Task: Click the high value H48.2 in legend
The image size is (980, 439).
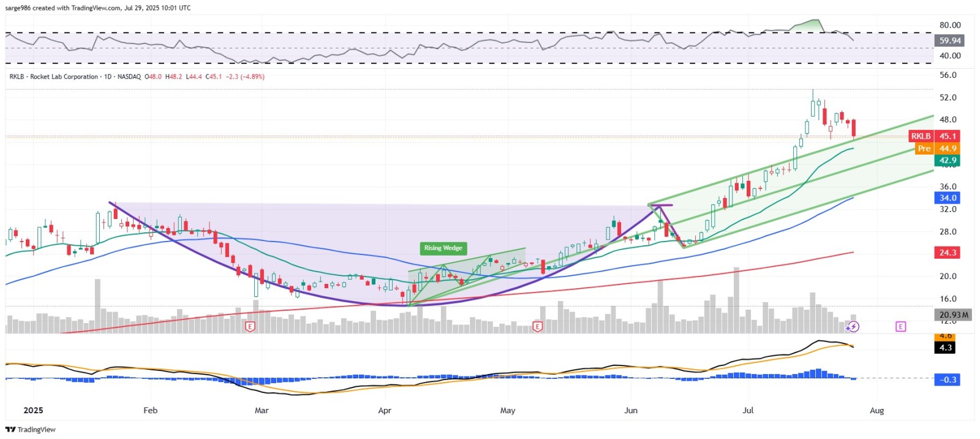Action: click(x=173, y=77)
